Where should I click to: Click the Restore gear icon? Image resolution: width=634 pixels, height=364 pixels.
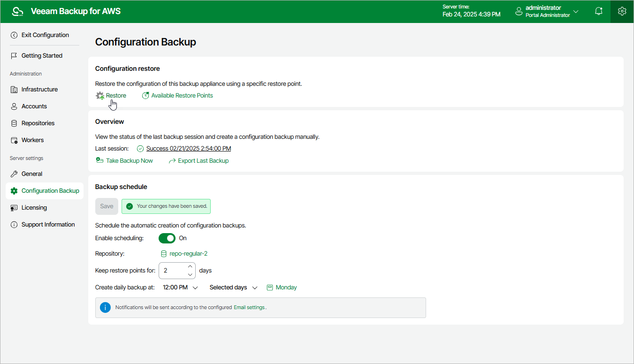tap(100, 96)
